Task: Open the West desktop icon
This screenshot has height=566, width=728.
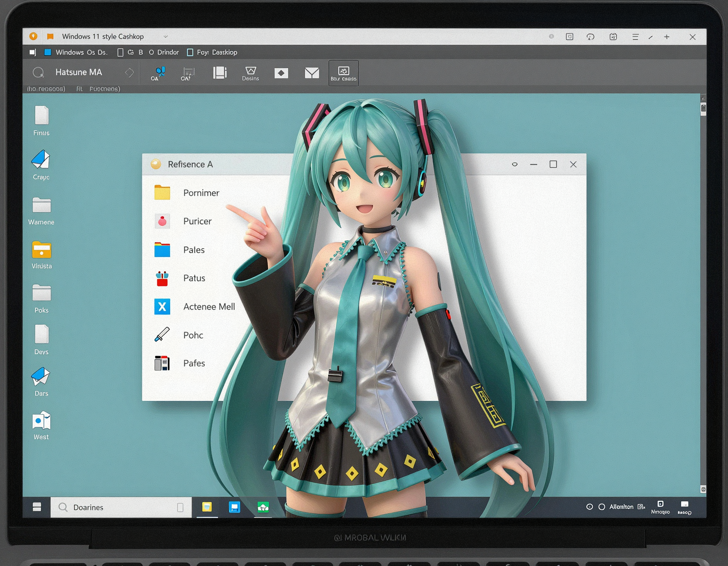Action: pos(41,425)
